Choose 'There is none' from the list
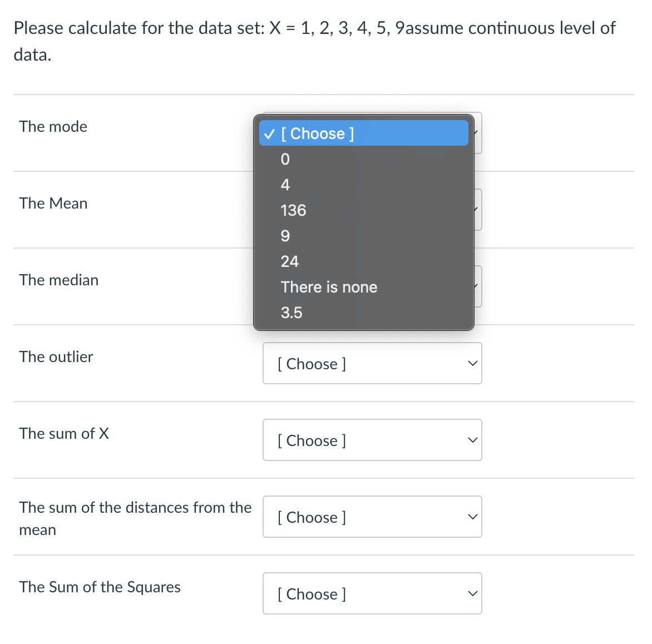 pos(329,287)
